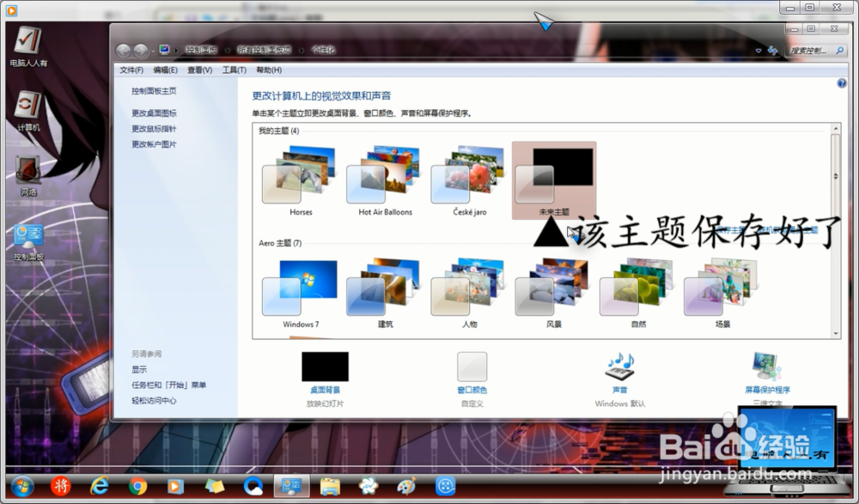Screen dimensions: 859x504
Task: Click the search magnifier icon
Action: (840, 51)
